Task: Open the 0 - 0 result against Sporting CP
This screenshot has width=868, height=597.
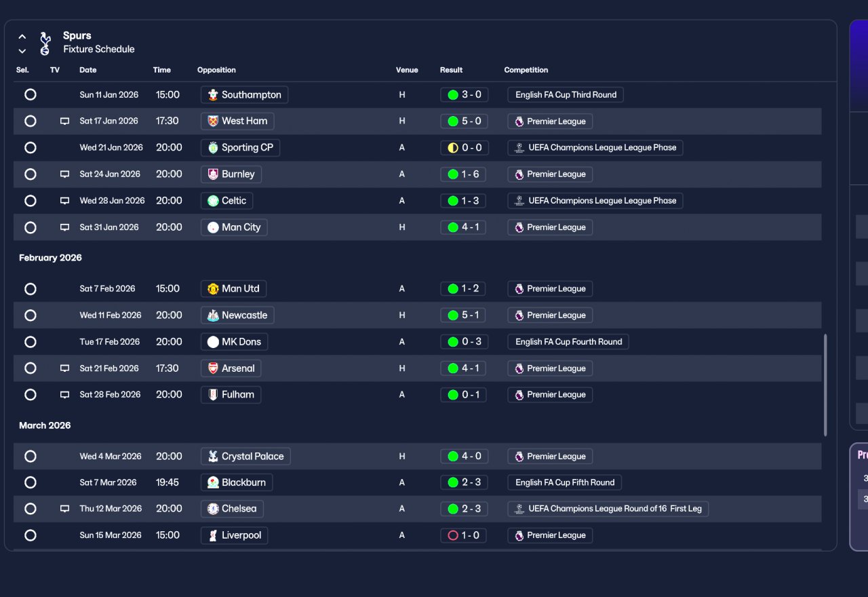Action: tap(464, 147)
